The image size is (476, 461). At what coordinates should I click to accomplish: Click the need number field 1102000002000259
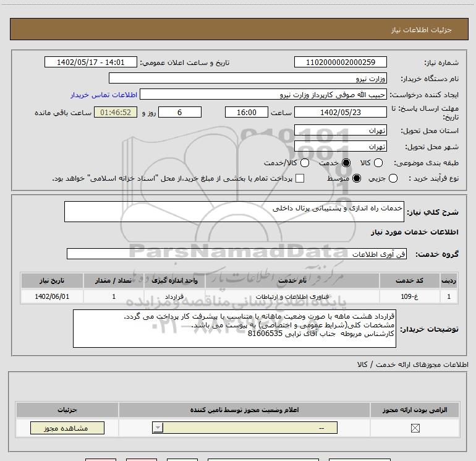point(340,62)
